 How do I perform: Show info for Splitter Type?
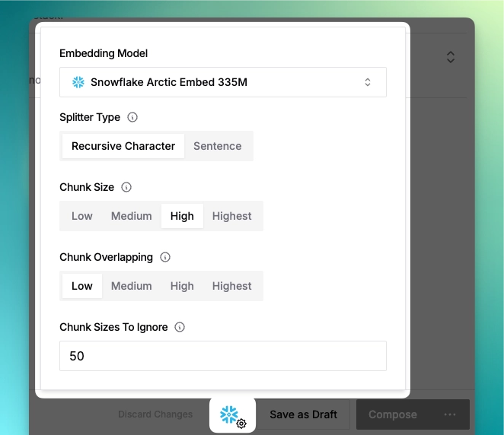132,117
